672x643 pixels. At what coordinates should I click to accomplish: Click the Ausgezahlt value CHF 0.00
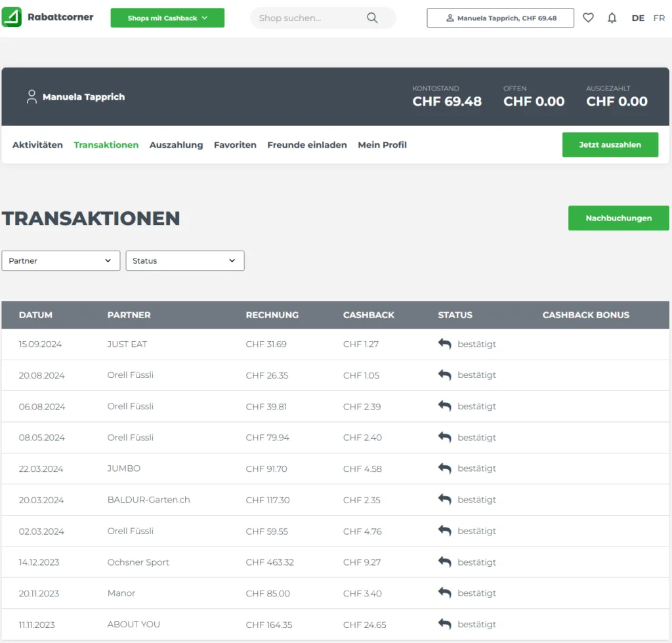tap(617, 102)
